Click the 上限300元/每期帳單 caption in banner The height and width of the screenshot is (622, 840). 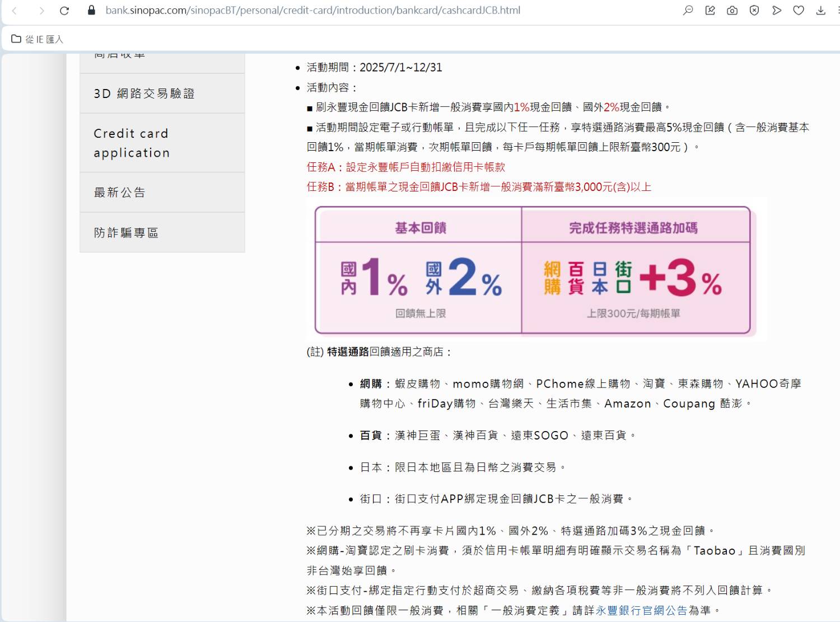633,314
